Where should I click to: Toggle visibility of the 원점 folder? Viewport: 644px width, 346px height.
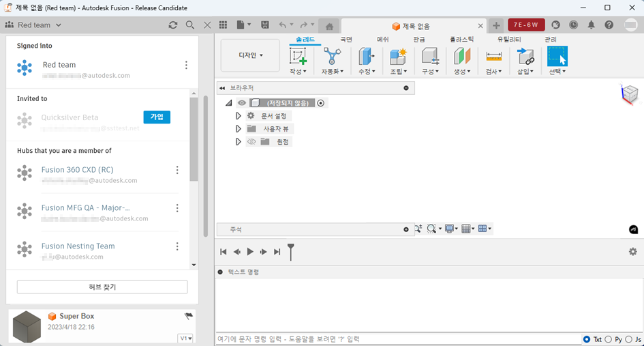[251, 141]
